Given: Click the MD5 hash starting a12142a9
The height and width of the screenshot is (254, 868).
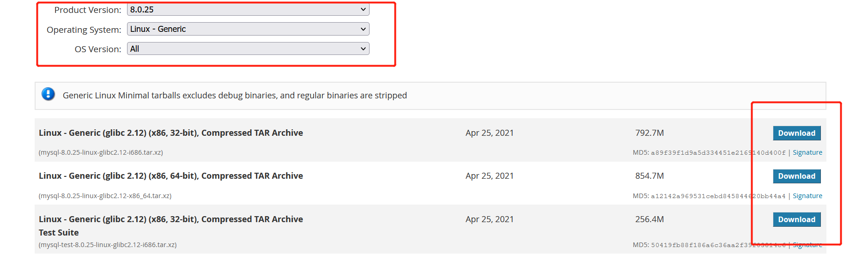Looking at the screenshot, I should tap(718, 196).
